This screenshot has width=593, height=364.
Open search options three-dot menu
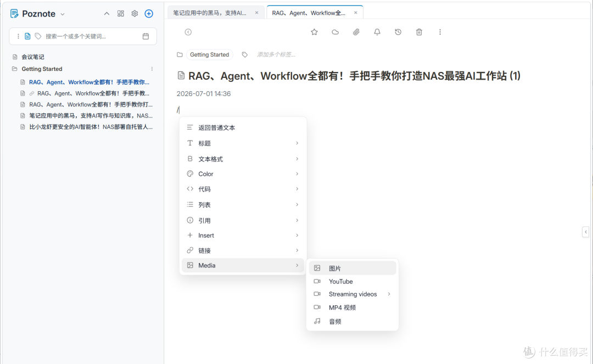[x=18, y=36]
